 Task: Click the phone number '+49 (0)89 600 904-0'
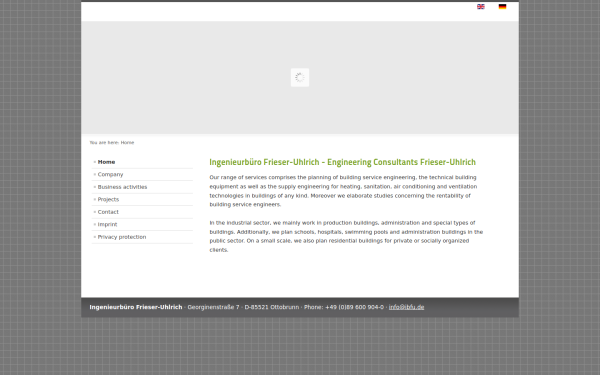[x=354, y=307]
